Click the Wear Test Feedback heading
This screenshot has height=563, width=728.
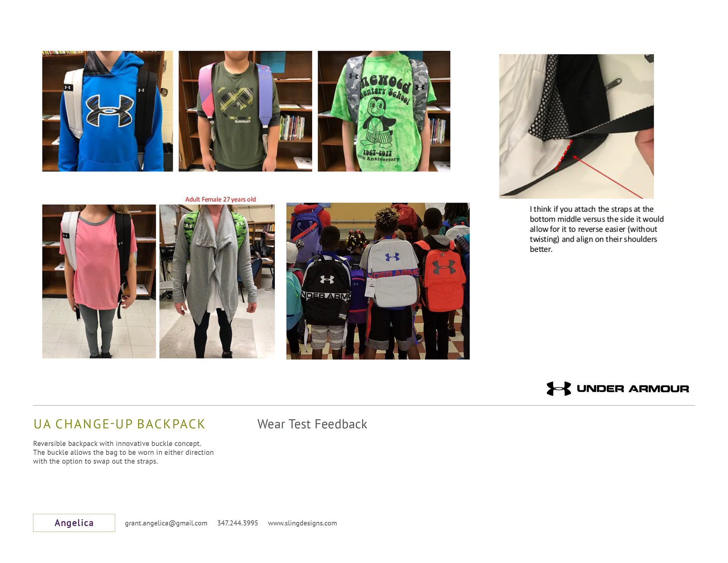[312, 424]
